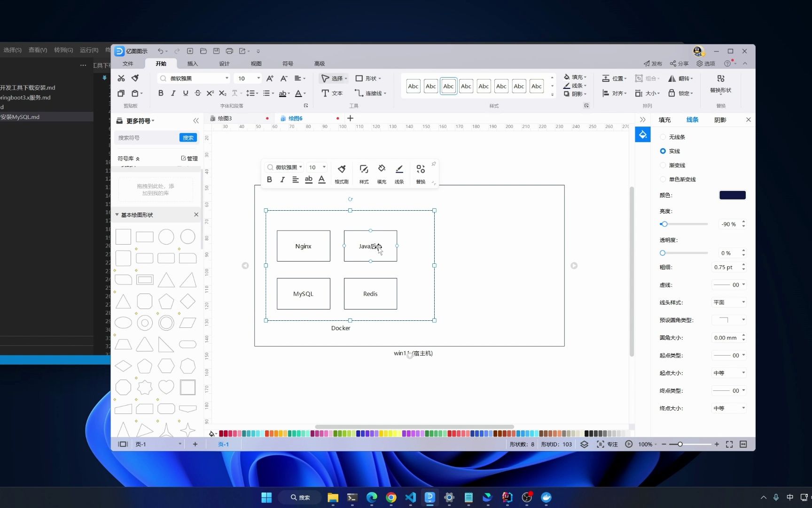Click the Open folder icon in title bar
Viewport: 812px width, 508px height.
[x=203, y=51]
